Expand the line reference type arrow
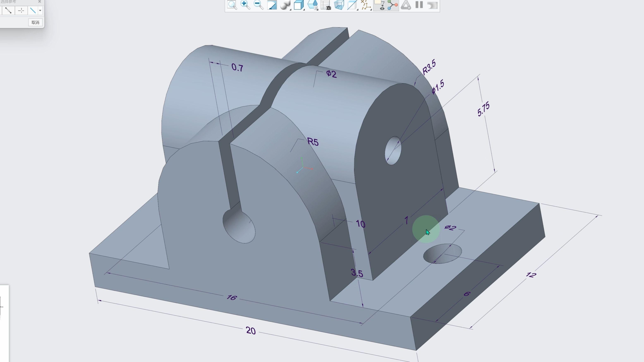 (x=40, y=11)
